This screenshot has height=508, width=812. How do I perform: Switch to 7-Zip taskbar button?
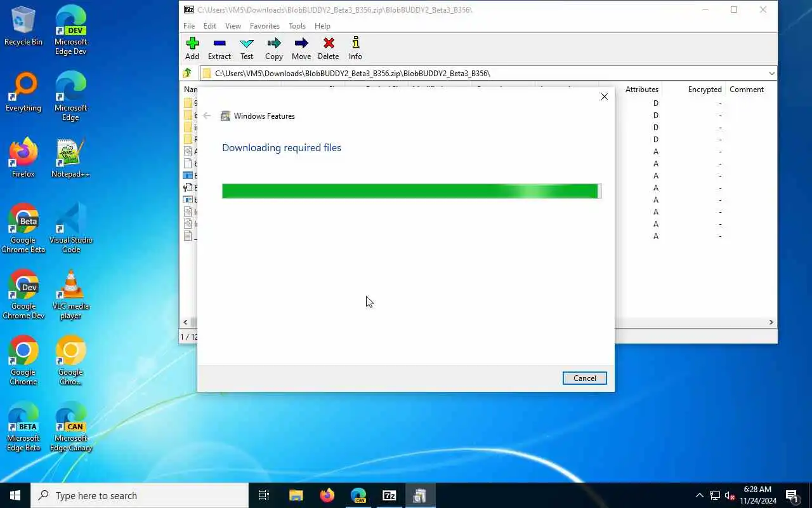point(389,495)
